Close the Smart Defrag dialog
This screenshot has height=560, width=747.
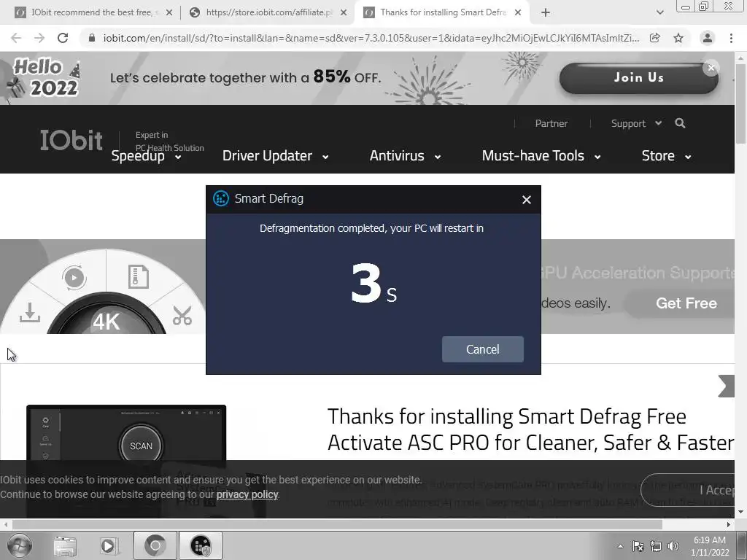527,200
